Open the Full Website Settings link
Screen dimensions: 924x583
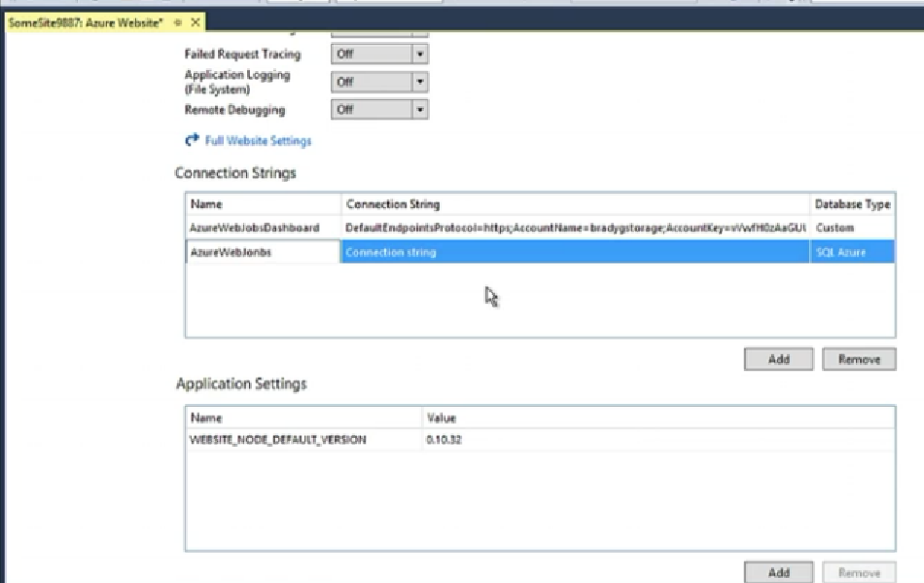pos(258,141)
